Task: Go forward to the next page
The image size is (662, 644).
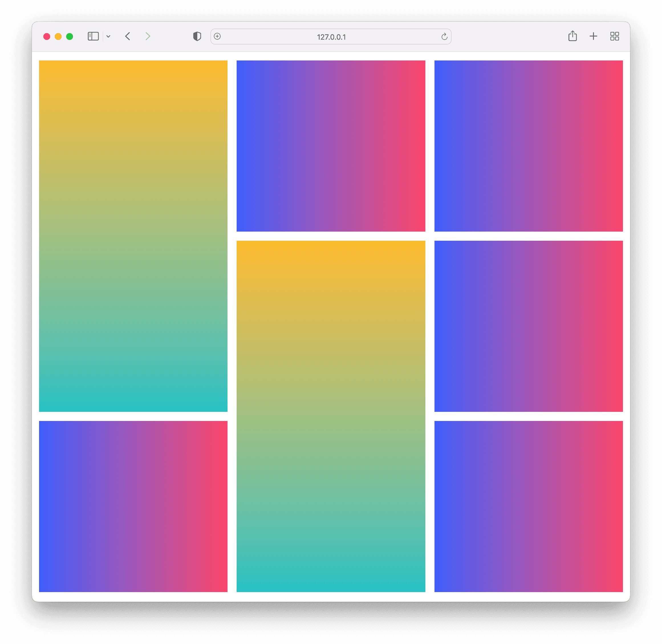Action: [x=148, y=36]
